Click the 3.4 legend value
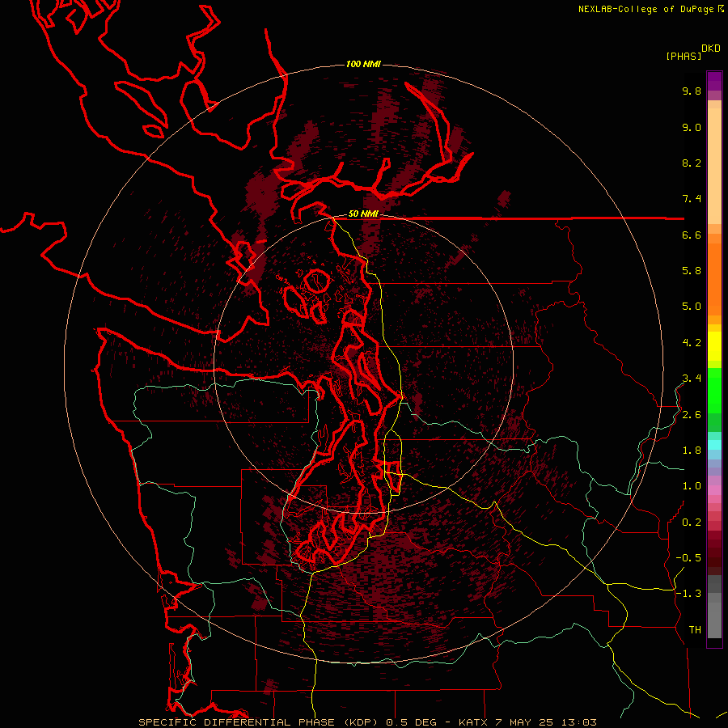 tap(692, 379)
